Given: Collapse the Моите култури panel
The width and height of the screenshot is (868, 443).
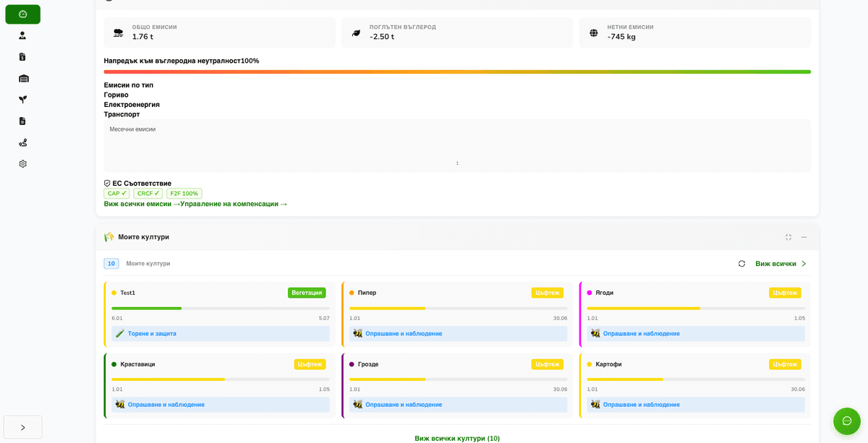Looking at the screenshot, I should (804, 236).
